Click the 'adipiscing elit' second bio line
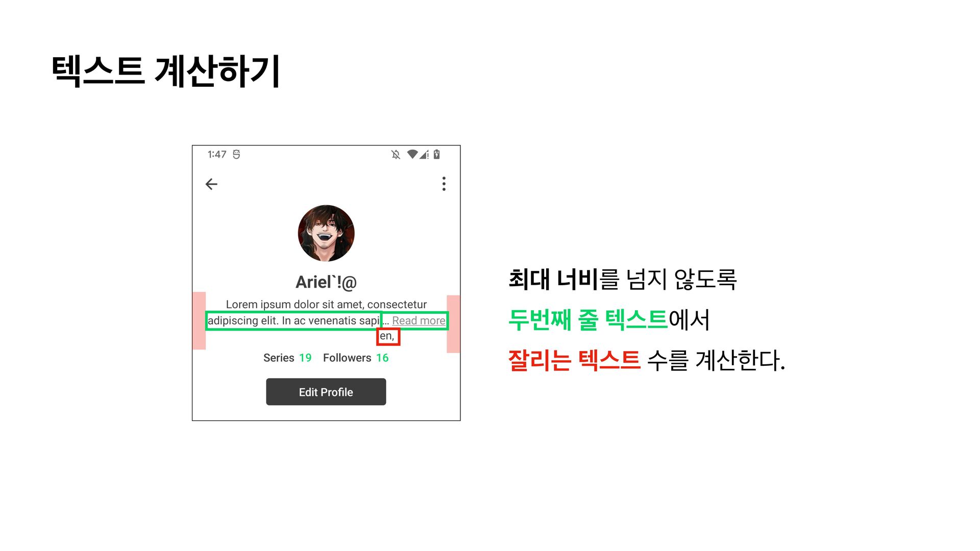980x551 pixels. [294, 321]
